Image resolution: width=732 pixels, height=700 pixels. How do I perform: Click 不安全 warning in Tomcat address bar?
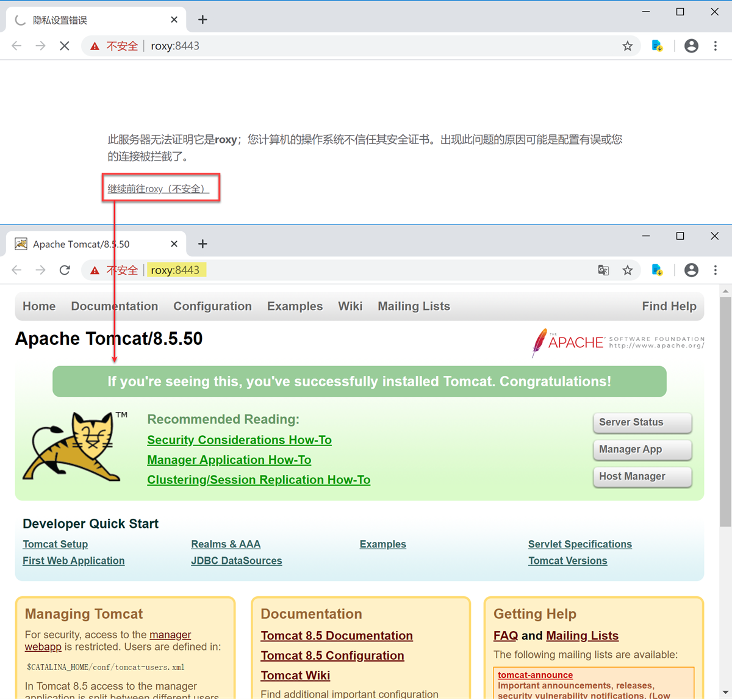(114, 270)
